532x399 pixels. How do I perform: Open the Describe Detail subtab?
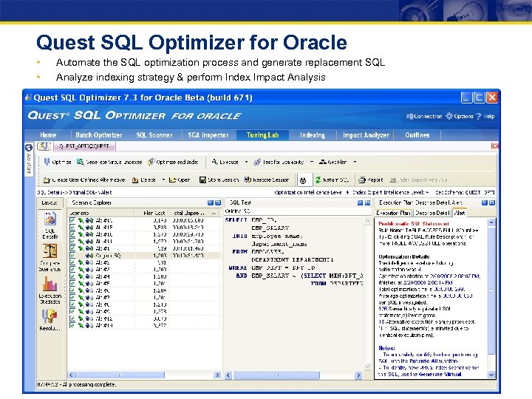[432, 213]
